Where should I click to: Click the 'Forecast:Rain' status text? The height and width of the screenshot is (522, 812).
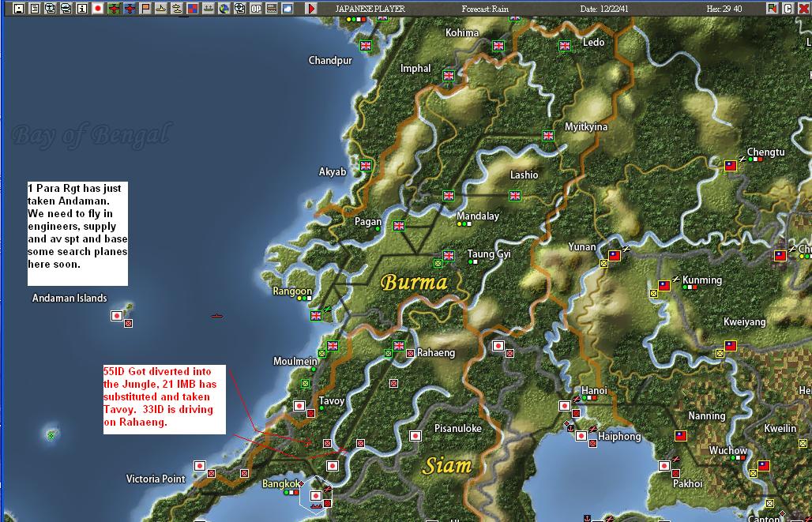click(485, 9)
